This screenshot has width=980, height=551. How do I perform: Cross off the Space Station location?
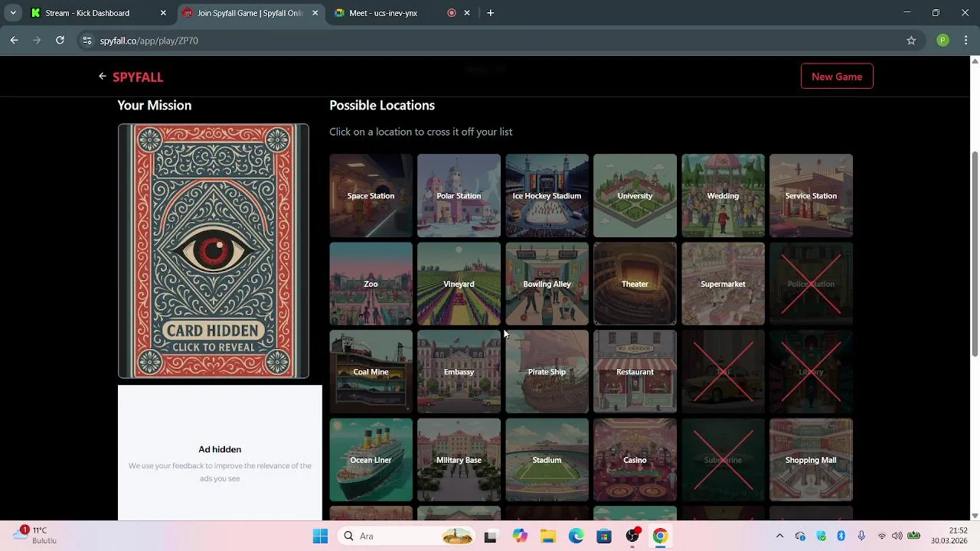[x=371, y=196]
